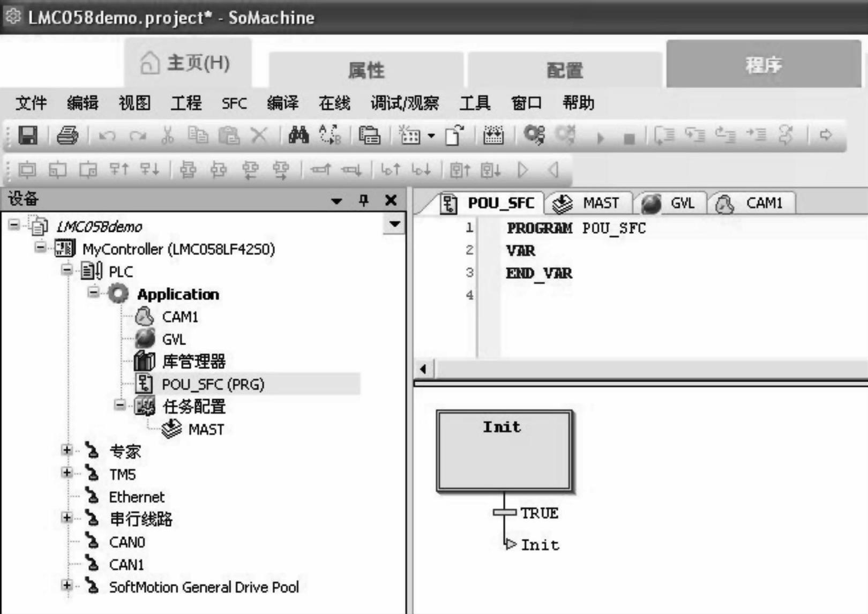Viewport: 868px width, 614px height.
Task: Delete selection with the X toolbar icon
Action: [x=259, y=135]
